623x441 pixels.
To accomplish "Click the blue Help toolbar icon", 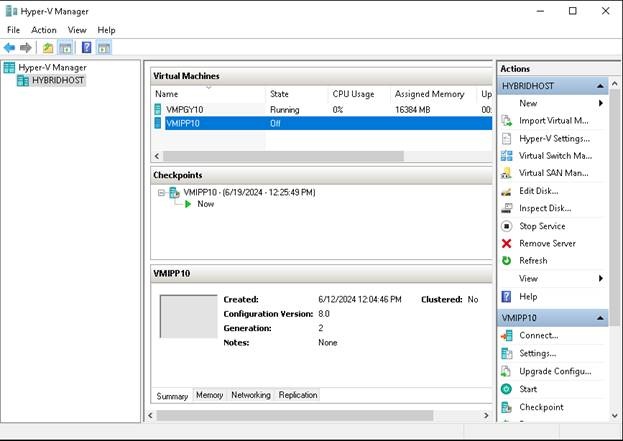I will (x=86, y=48).
